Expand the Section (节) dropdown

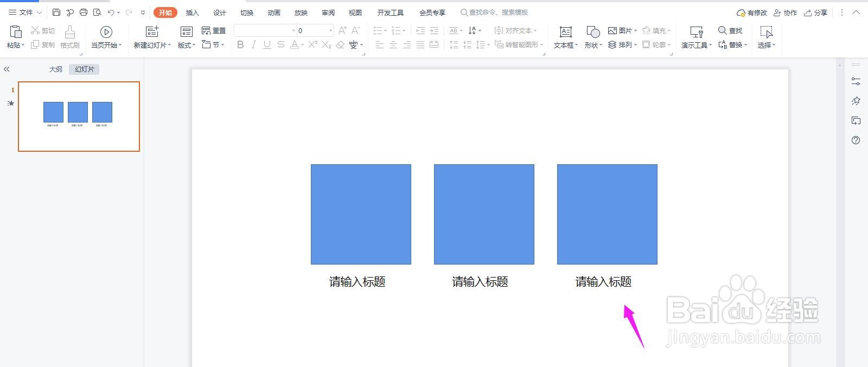click(x=222, y=45)
